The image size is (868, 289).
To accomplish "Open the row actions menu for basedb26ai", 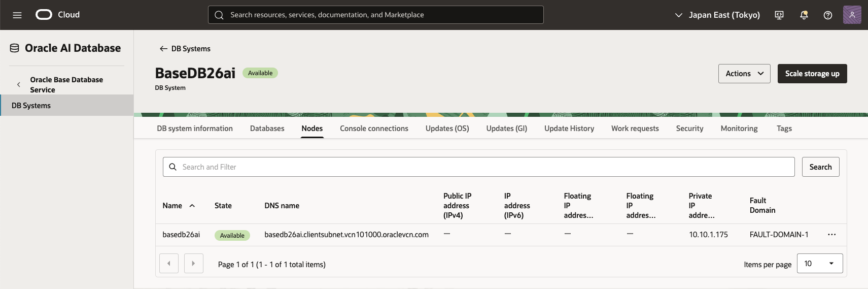I will click(x=831, y=235).
